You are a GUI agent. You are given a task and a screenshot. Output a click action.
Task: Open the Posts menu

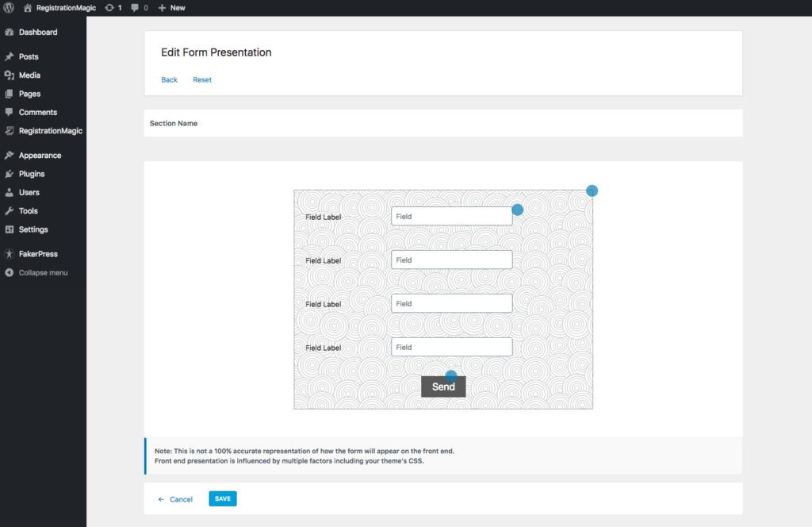29,57
